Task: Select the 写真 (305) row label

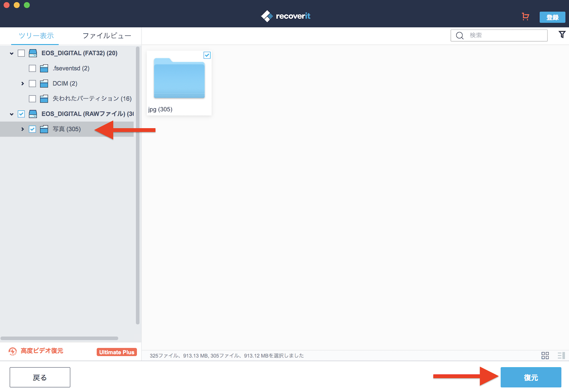Action: tap(67, 129)
